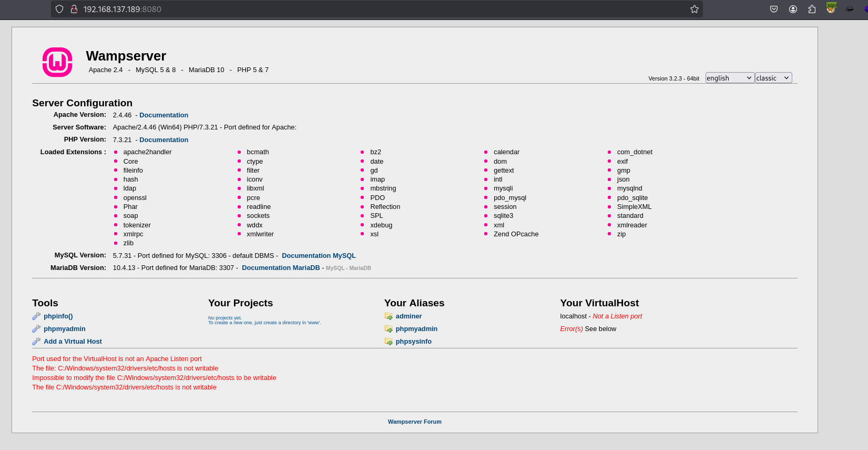Click the shield tracking protection icon
The height and width of the screenshot is (450, 868).
59,9
